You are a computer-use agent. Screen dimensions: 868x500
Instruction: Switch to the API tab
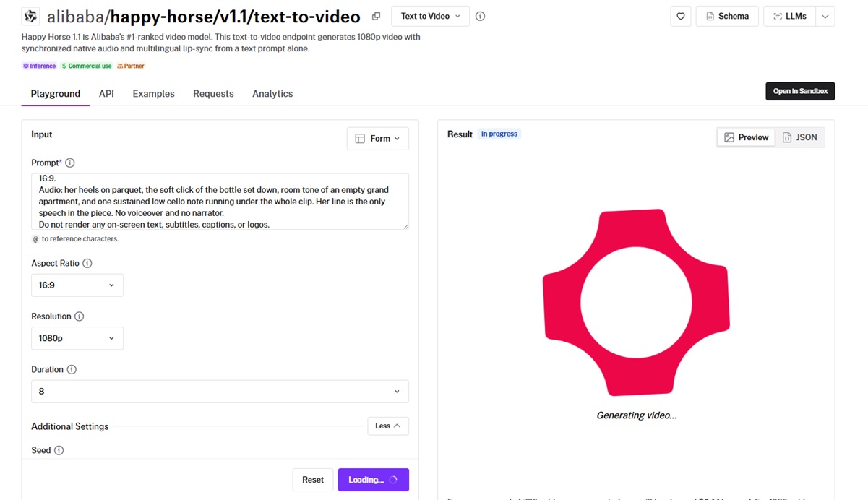[106, 94]
